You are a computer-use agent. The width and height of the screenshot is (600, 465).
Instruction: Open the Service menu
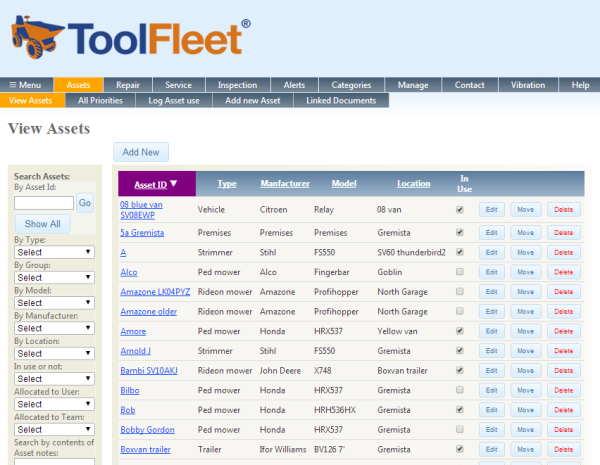click(179, 85)
